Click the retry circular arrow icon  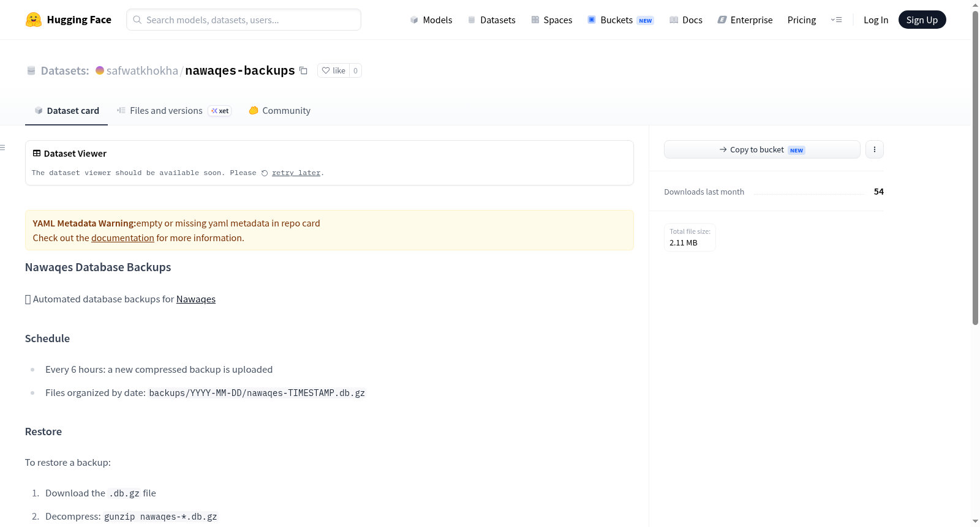coord(265,173)
